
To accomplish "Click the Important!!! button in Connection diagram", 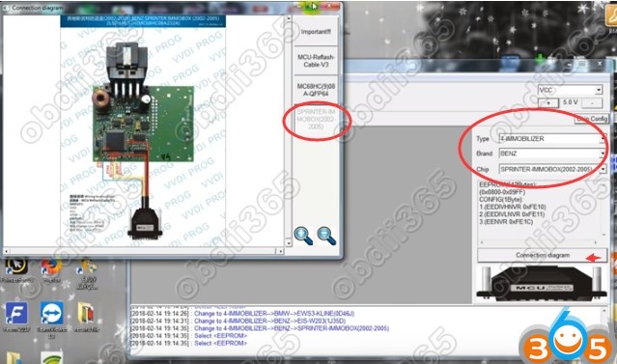I will pyautogui.click(x=316, y=32).
